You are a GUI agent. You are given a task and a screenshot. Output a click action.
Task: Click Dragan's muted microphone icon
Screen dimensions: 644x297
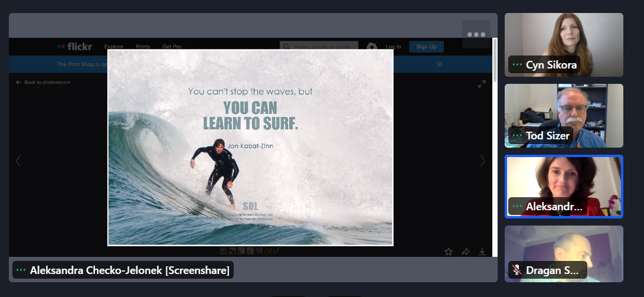coord(517,270)
